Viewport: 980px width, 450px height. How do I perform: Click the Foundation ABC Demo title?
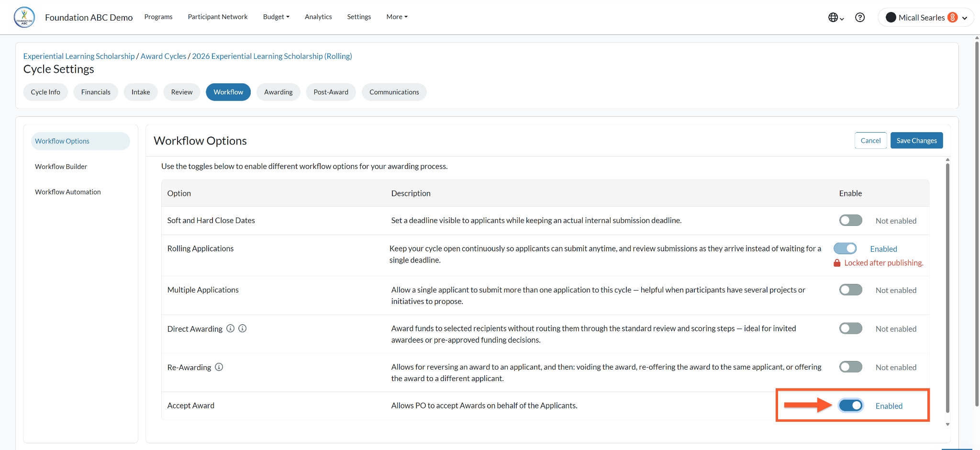coord(89,17)
